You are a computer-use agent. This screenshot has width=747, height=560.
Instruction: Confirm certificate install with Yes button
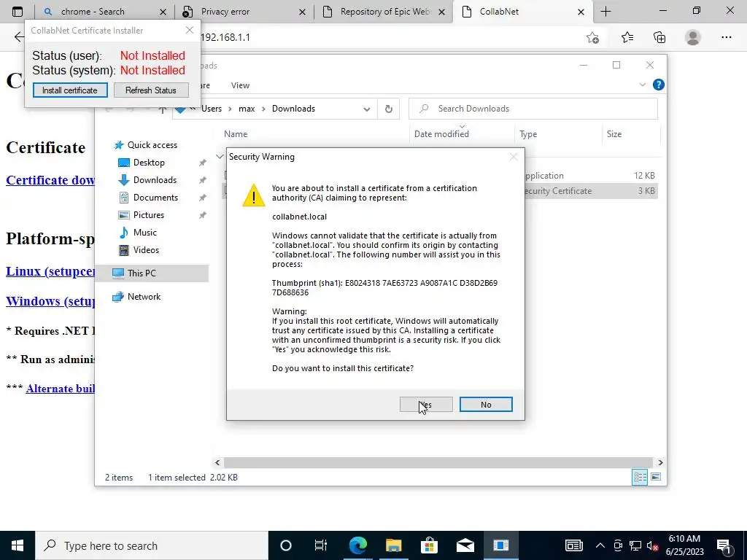pos(426,404)
